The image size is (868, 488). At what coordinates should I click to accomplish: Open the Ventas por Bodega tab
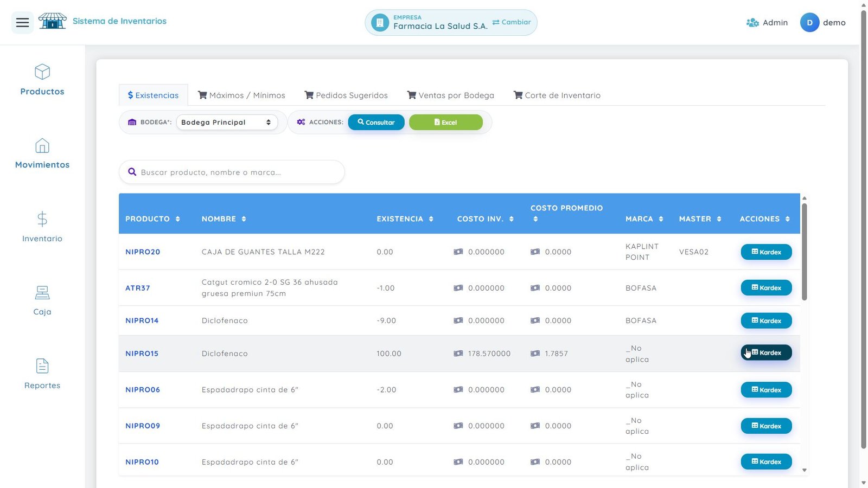click(x=451, y=95)
